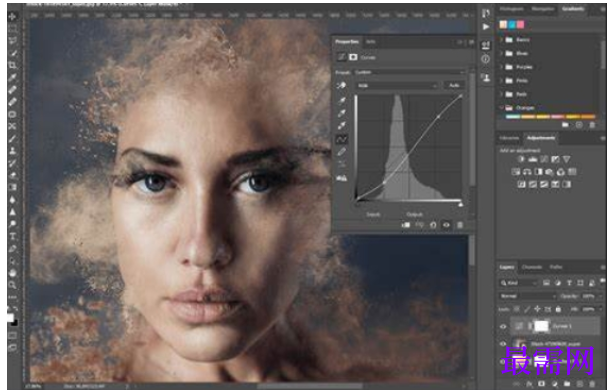Viewport: 613px width, 392px height.
Task: Pick the gray point eyedropper in Curves
Action: pyautogui.click(x=342, y=113)
